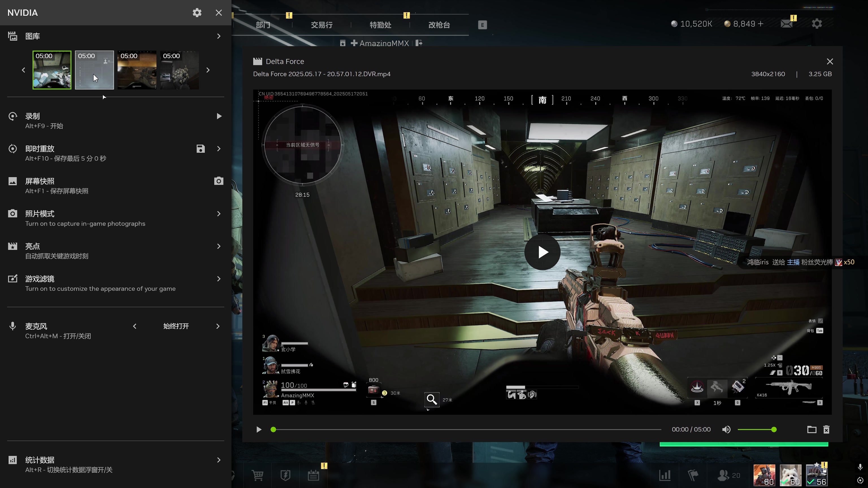Screen dimensions: 868x488
Task: Open the game settings gear icon
Action: click(817, 23)
